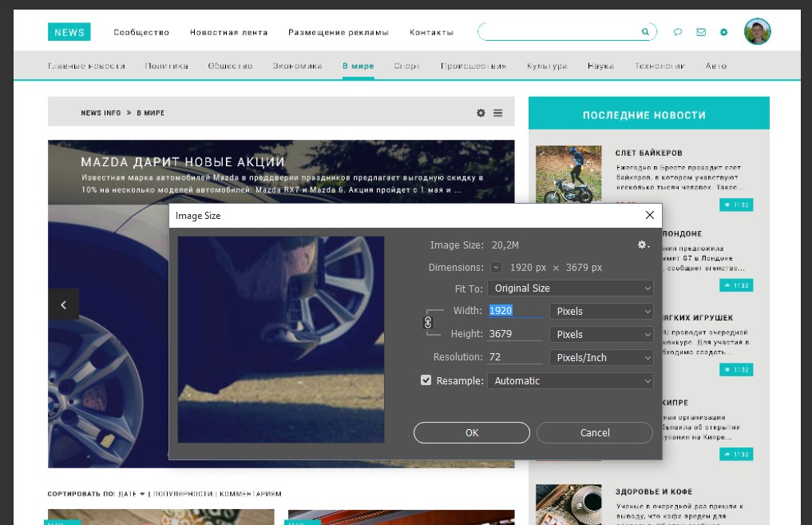Image resolution: width=812 pixels, height=525 pixels.
Task: Click the NEWS INFO breadcrumb link
Action: (x=101, y=113)
